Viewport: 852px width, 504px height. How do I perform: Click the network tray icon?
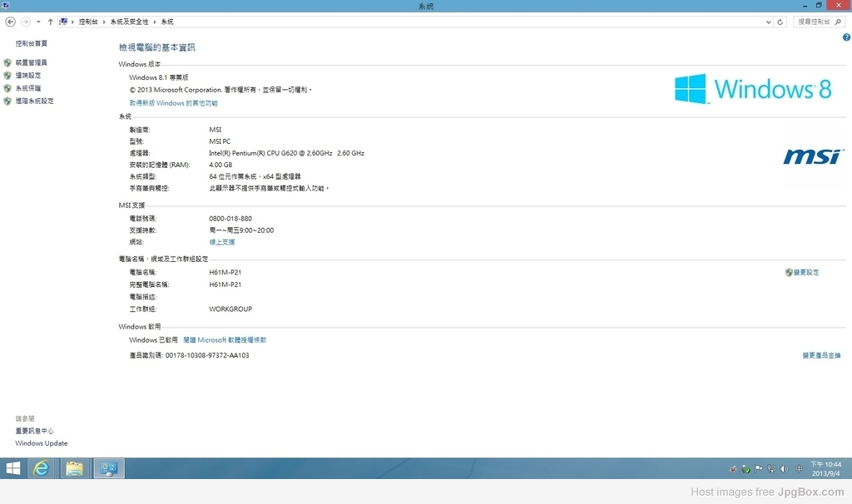[x=771, y=468]
